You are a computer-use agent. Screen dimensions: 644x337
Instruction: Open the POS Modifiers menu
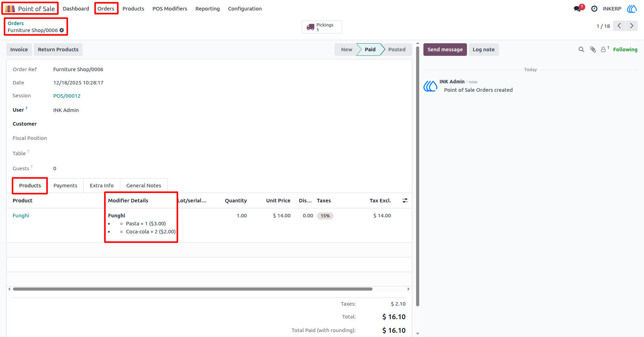pos(170,9)
